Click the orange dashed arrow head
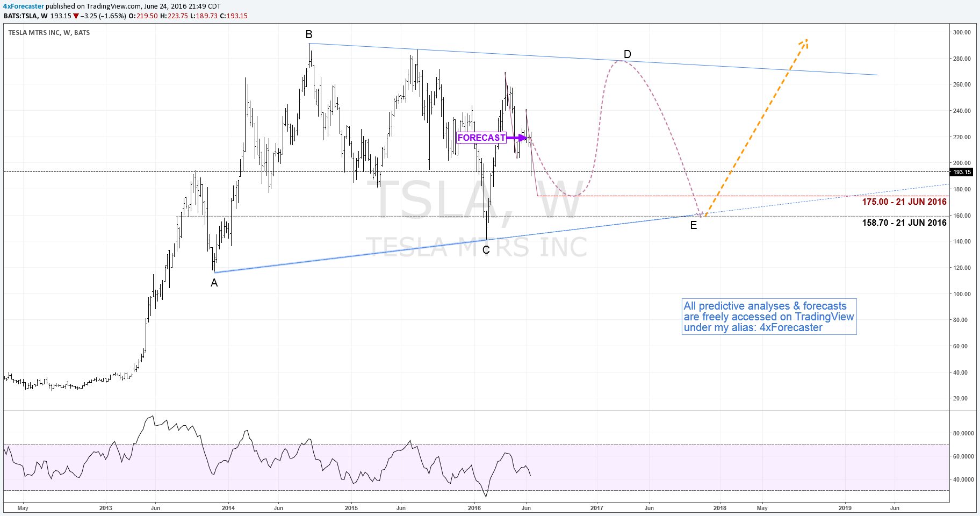The height and width of the screenshot is (516, 980). tap(804, 42)
